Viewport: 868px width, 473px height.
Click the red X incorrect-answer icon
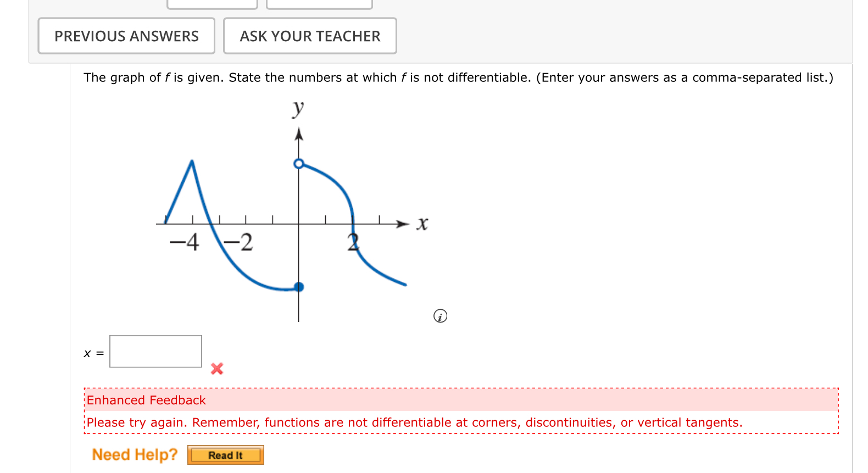click(216, 369)
